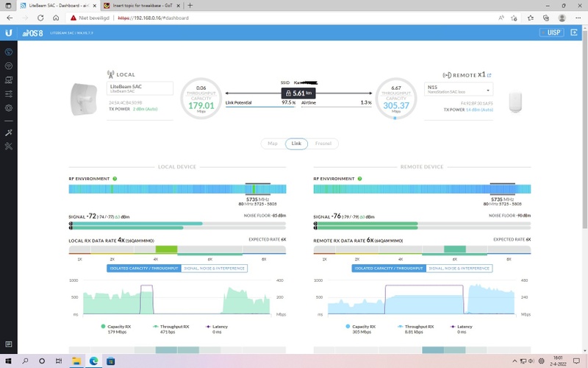Toggle local Throughput RX legend item
The height and width of the screenshot is (368, 588).
point(171,329)
